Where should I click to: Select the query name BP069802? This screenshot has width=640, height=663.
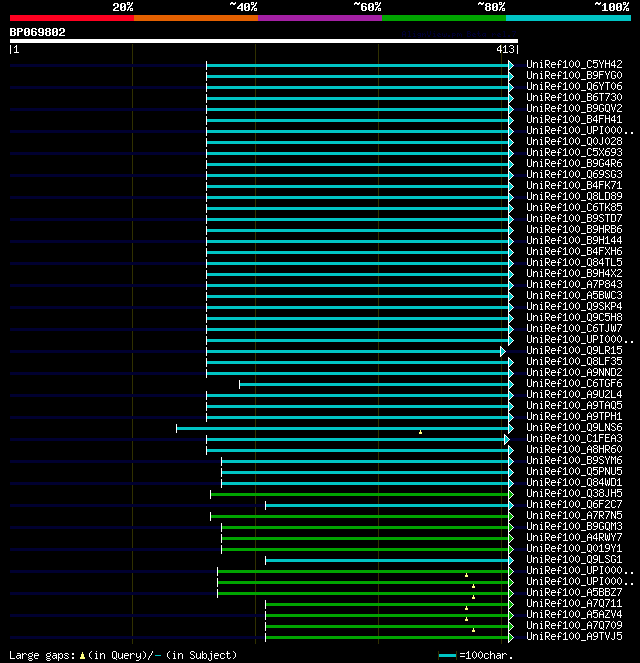point(38,32)
